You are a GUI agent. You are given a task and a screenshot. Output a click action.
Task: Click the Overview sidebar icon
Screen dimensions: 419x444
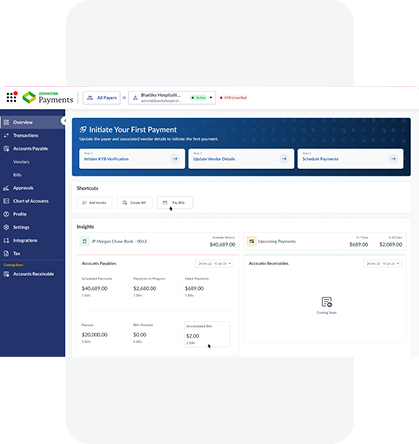click(6, 122)
